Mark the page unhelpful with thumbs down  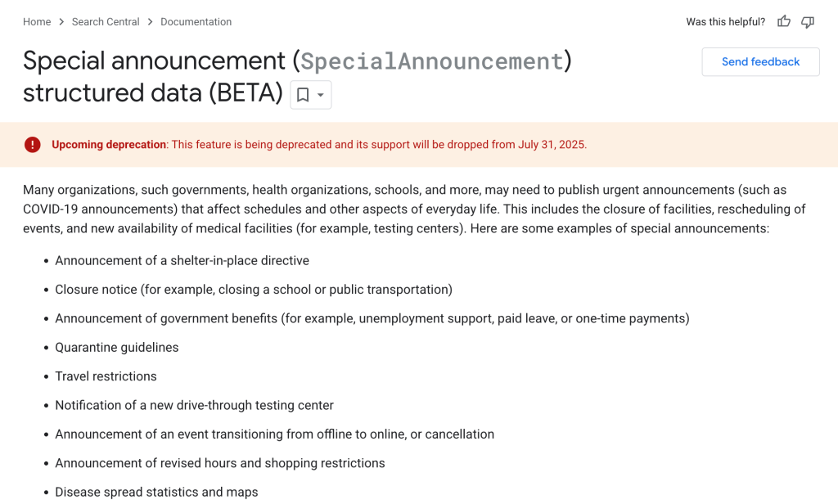[808, 21]
